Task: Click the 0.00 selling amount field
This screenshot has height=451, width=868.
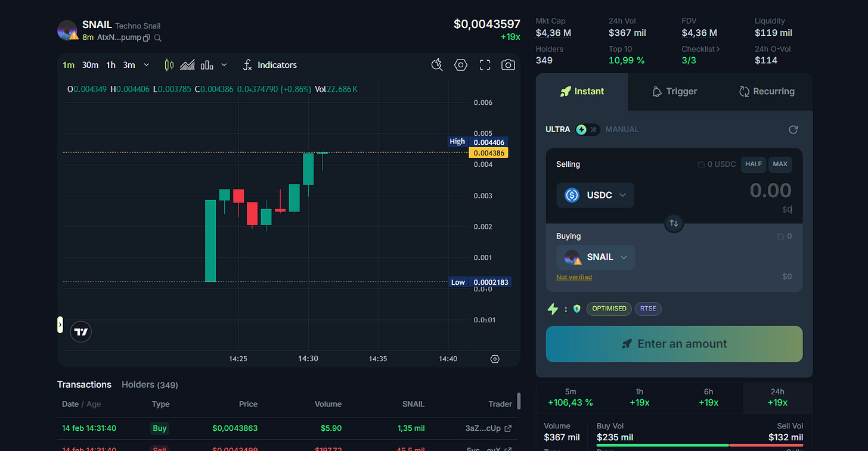Action: point(770,191)
